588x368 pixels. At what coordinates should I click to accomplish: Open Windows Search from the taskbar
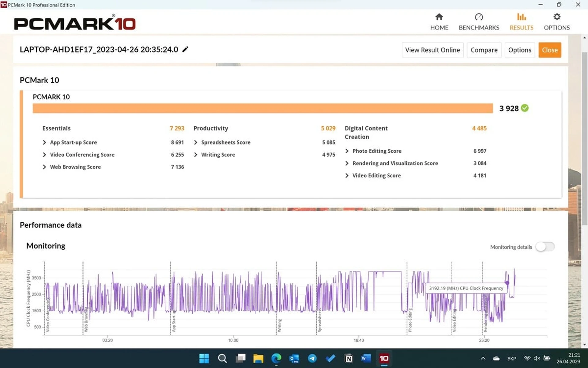pos(222,358)
